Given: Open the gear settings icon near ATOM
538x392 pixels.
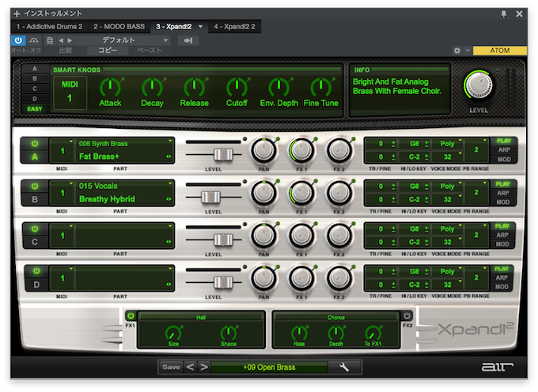Looking at the screenshot, I should coord(457,51).
